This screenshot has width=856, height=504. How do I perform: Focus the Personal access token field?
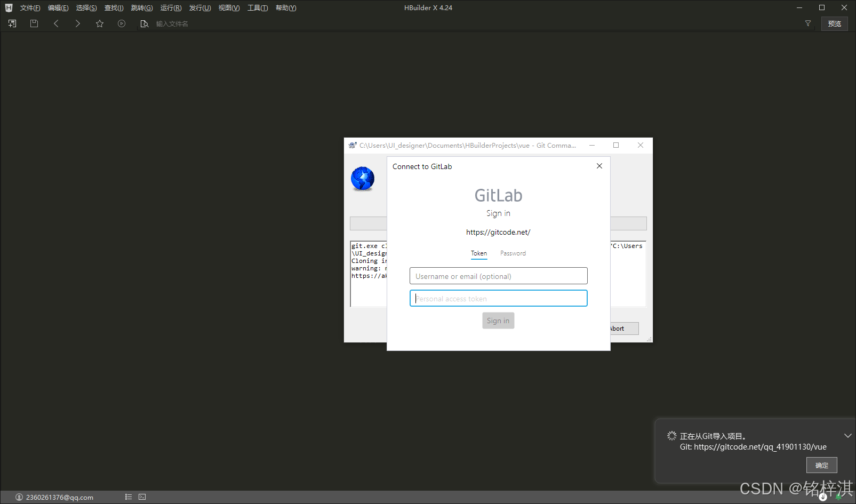pos(499,298)
